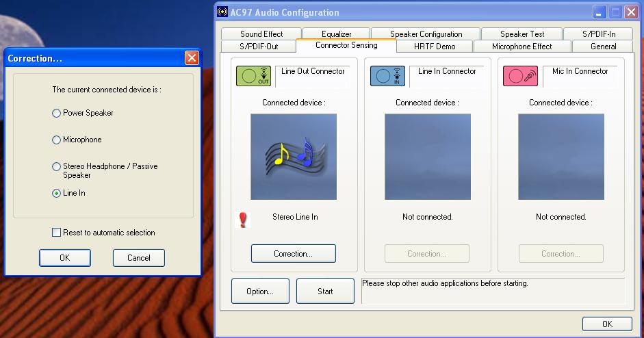Open the Speaker Configuration tab

(426, 34)
